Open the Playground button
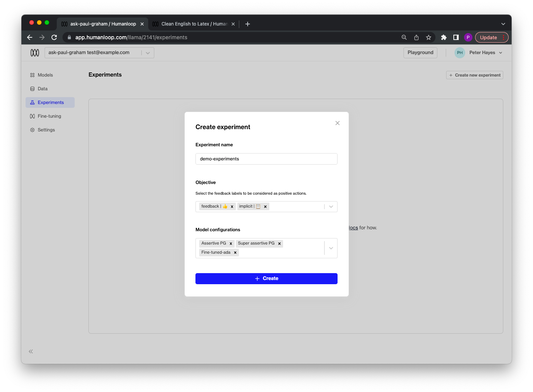Screen dimensions: 533x392 tap(420, 53)
